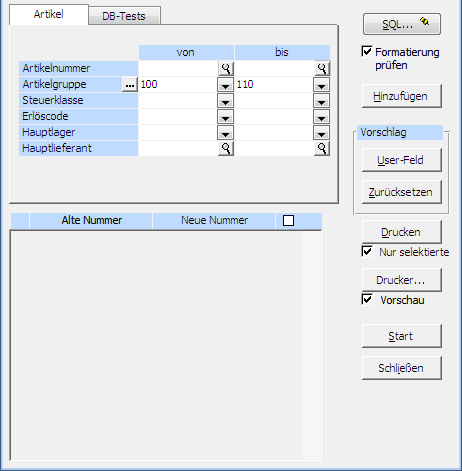Image resolution: width=462 pixels, height=471 pixels.
Task: Switch to the DB-Tests tab
Action: 124,16
